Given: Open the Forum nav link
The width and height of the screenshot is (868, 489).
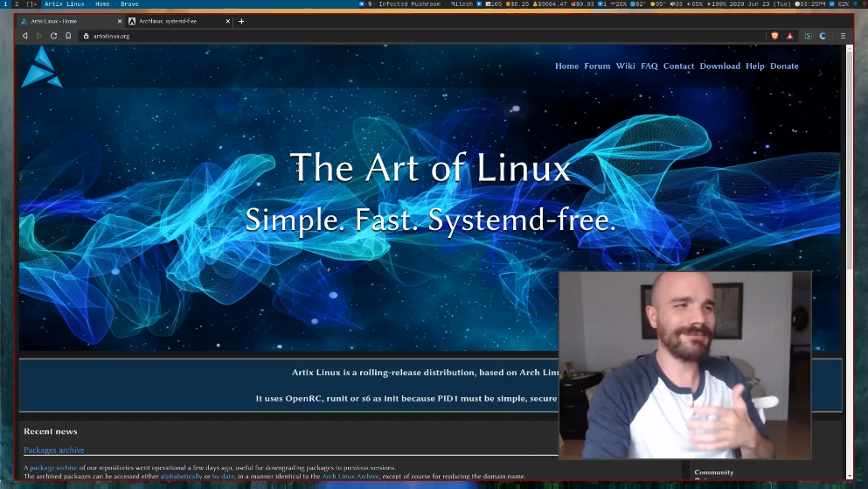Looking at the screenshot, I should (597, 66).
